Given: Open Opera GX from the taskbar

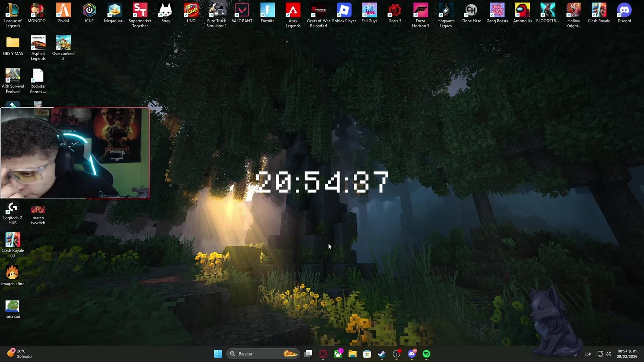Looking at the screenshot, I should click(323, 354).
